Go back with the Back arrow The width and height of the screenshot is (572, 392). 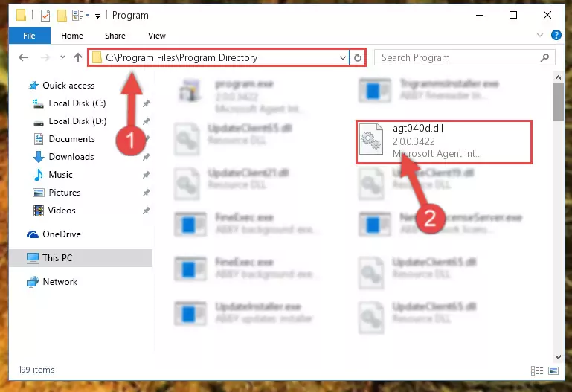click(23, 57)
